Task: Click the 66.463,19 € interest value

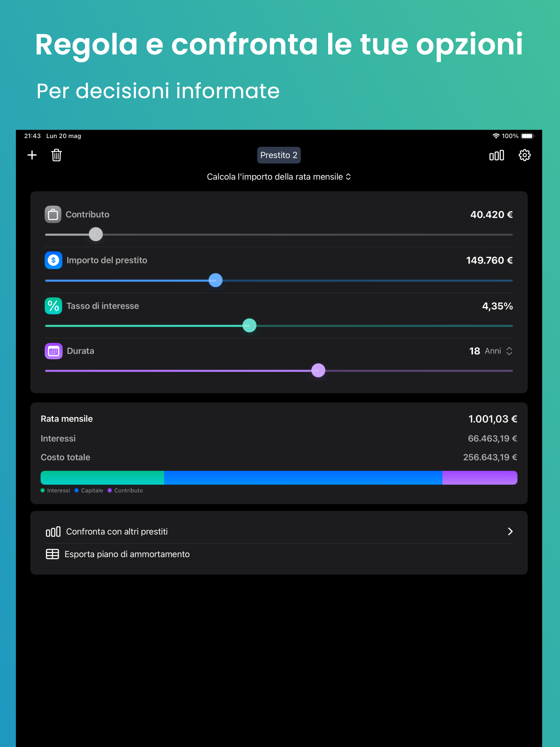Action: pos(492,438)
